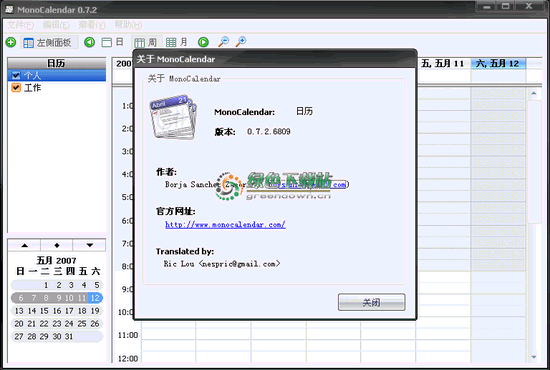The height and width of the screenshot is (370, 550).
Task: Select the 工作 calendar row
Action: coord(57,87)
